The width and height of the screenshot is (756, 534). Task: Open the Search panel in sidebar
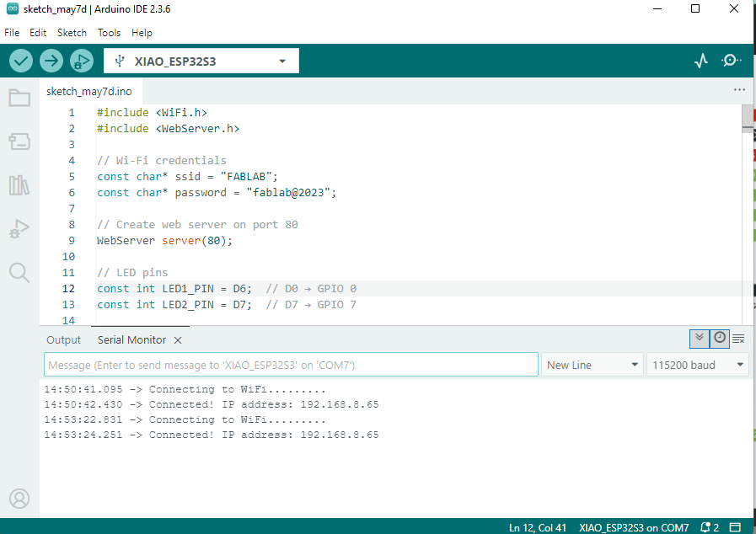(x=19, y=272)
